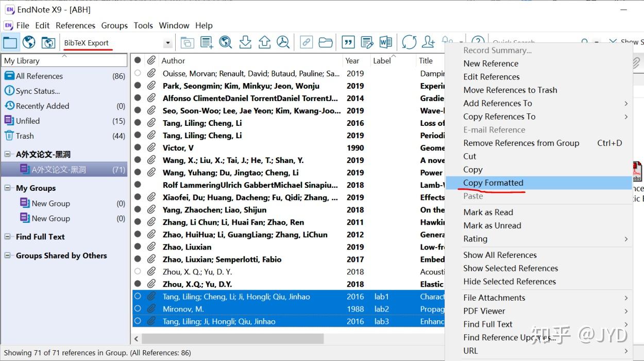Toggle read circle next to Zhou, X.Q. 2018

138,284
